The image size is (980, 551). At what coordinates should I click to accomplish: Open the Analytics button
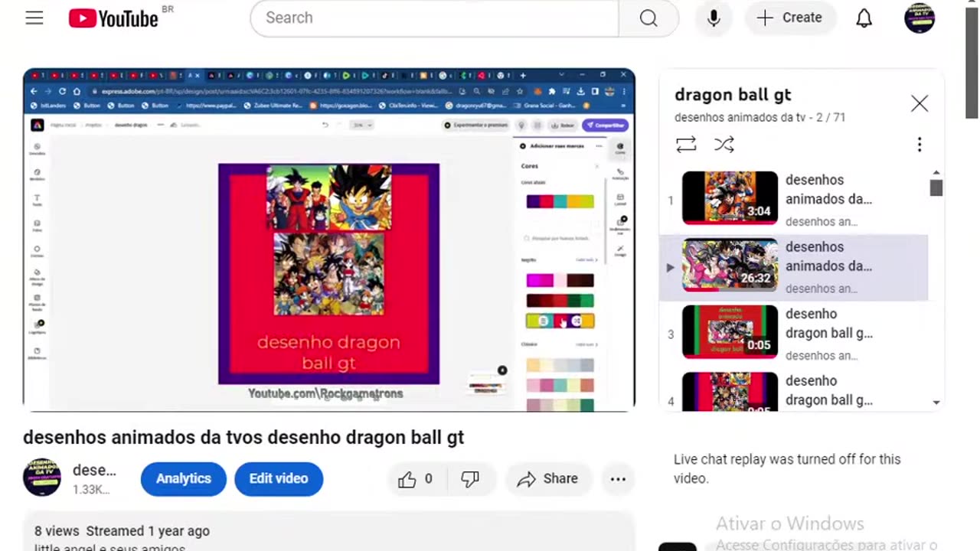(184, 478)
